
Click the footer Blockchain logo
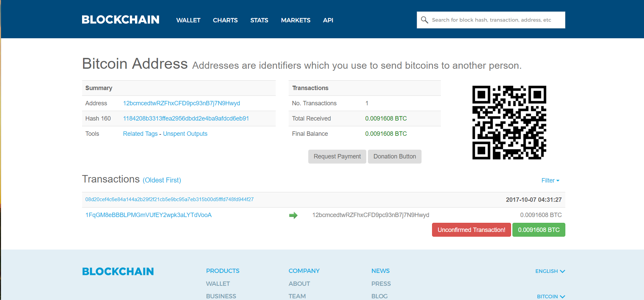pyautogui.click(x=118, y=272)
